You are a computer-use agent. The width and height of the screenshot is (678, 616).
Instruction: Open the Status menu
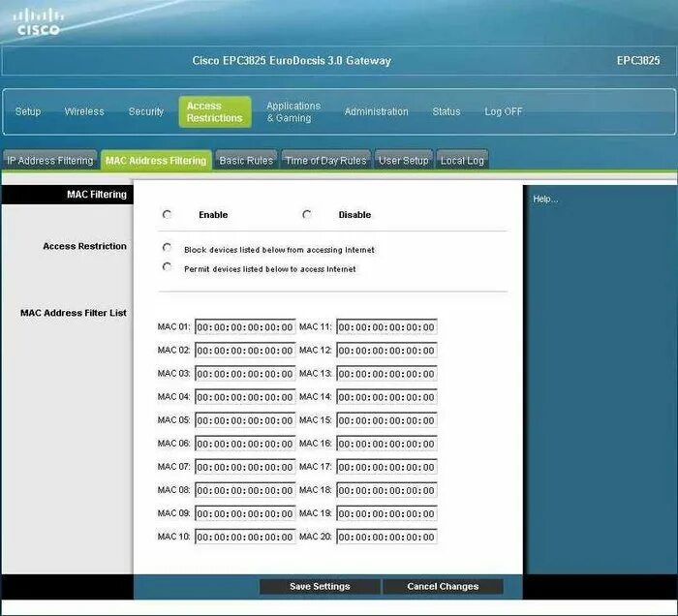point(447,111)
